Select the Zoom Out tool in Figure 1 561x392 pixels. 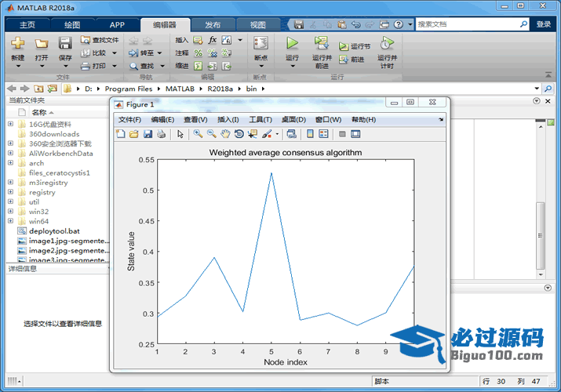pos(212,134)
